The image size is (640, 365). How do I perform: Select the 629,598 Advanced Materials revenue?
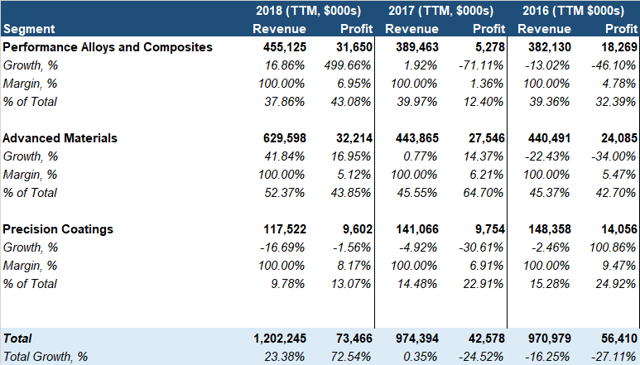point(284,138)
